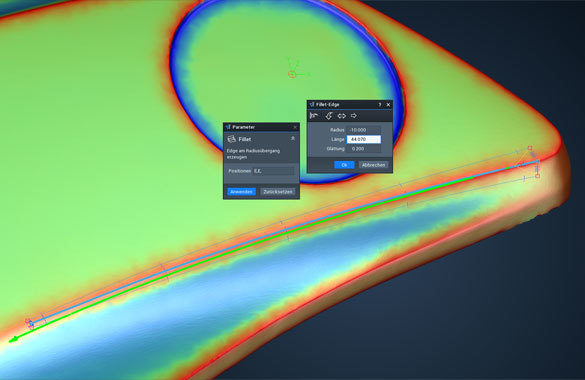
Task: Click the Positionen input field
Action: pos(273,171)
